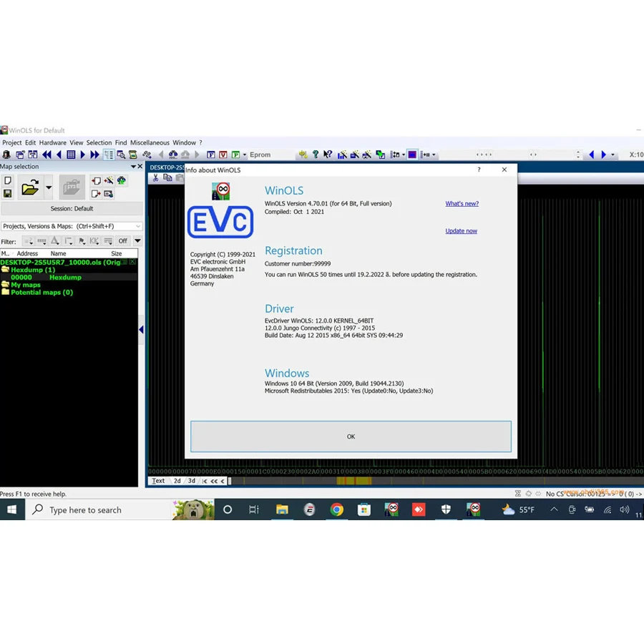644x644 pixels.
Task: Expand the black arrow after filter Off
Action: pyautogui.click(x=137, y=241)
